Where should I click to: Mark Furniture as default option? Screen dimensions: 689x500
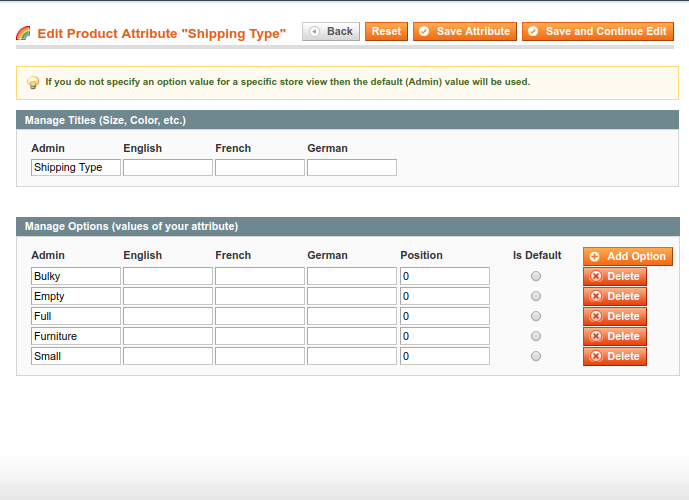(536, 336)
